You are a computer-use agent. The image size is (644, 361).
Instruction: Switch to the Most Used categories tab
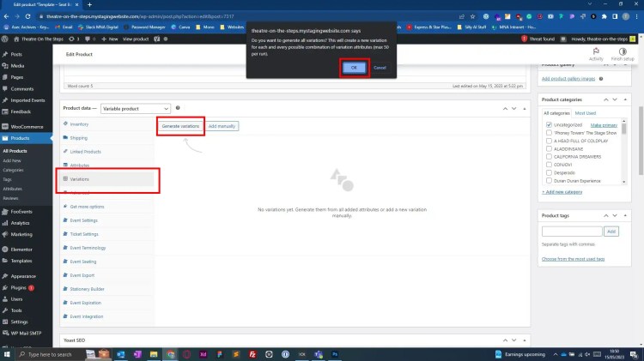click(x=585, y=113)
